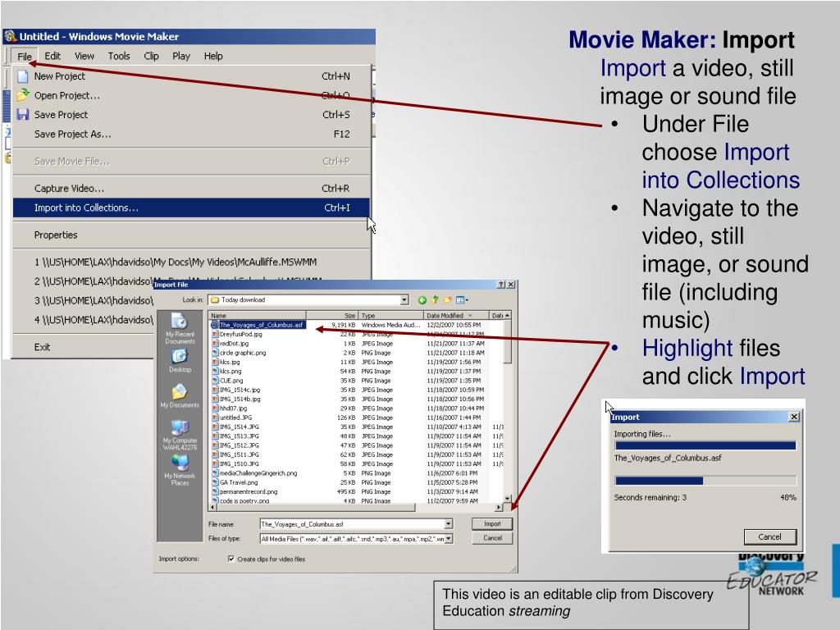Close the Import progress dialog
The width and height of the screenshot is (840, 630).
(x=794, y=417)
